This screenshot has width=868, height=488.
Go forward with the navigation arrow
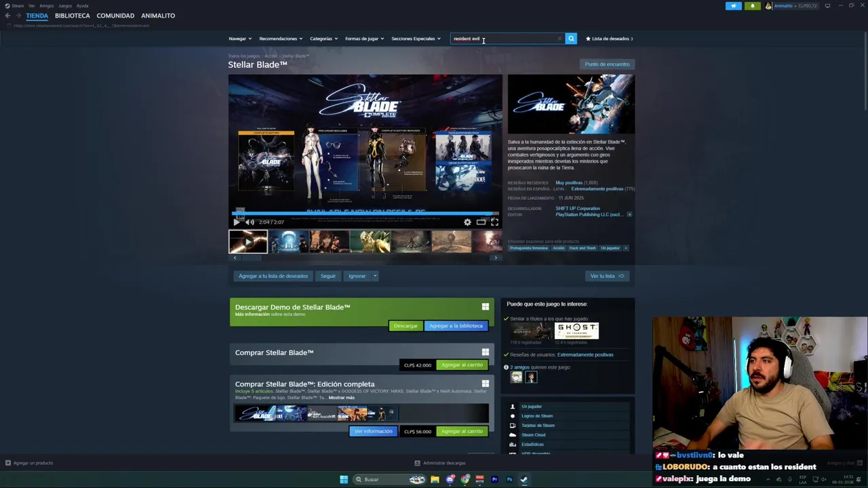click(x=18, y=16)
